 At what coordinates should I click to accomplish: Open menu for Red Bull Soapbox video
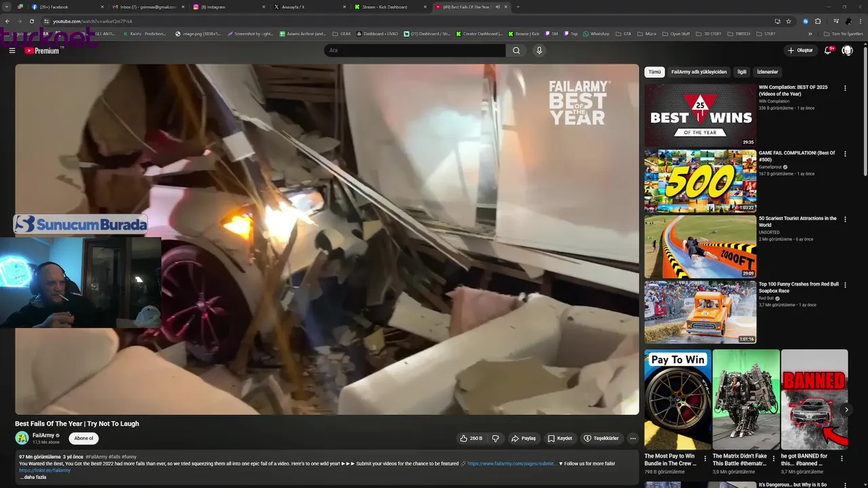click(845, 285)
